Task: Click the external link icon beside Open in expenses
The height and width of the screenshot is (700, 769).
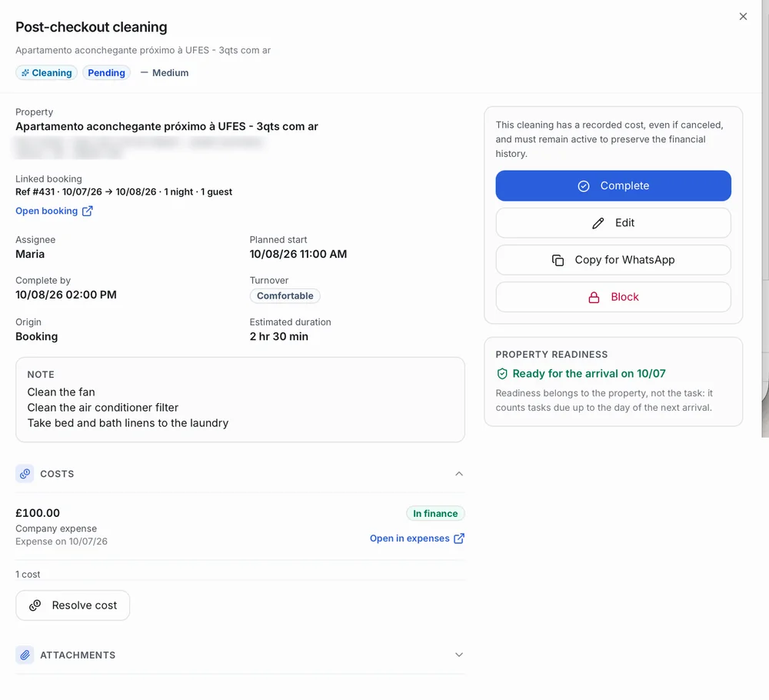Action: pos(459,538)
